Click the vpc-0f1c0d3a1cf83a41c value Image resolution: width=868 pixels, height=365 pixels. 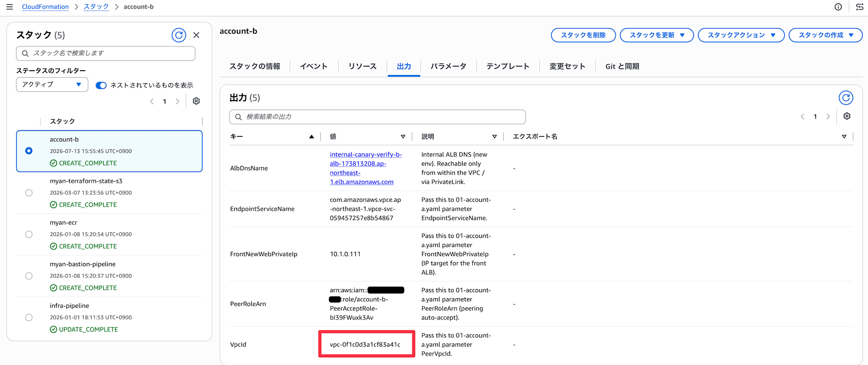point(365,345)
